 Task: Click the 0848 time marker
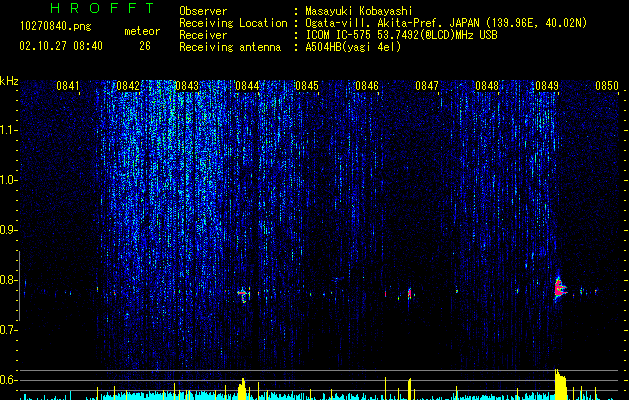click(x=487, y=86)
